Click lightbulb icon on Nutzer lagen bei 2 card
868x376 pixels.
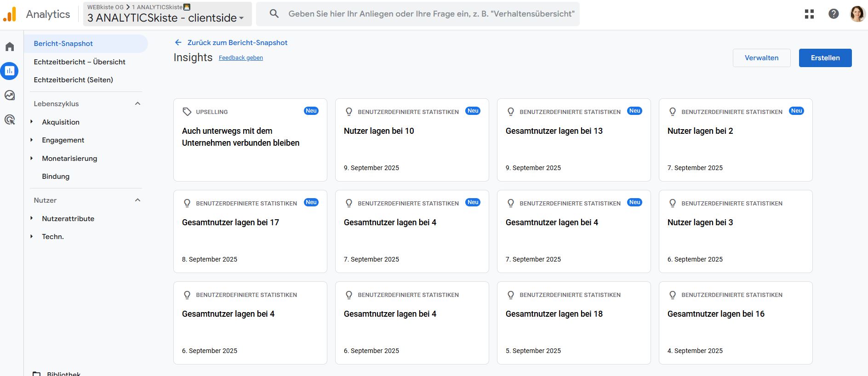click(x=673, y=112)
